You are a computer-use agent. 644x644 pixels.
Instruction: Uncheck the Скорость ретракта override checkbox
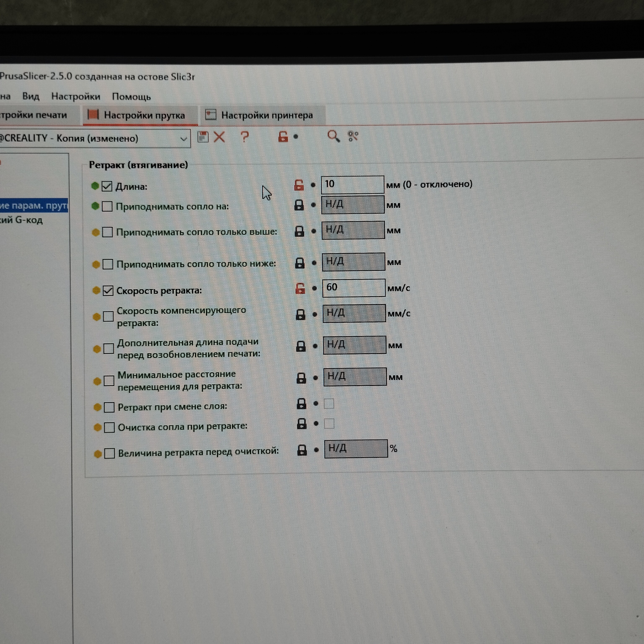tap(108, 291)
